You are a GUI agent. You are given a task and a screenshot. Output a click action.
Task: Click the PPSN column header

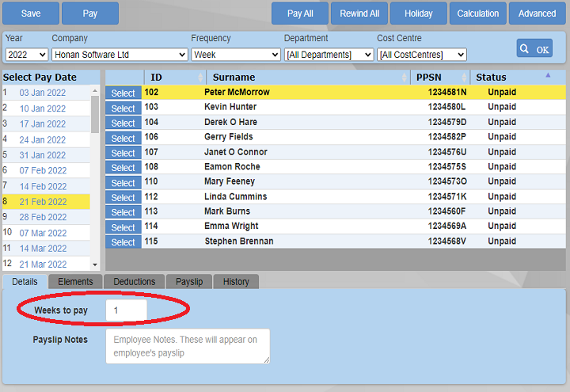click(x=440, y=77)
